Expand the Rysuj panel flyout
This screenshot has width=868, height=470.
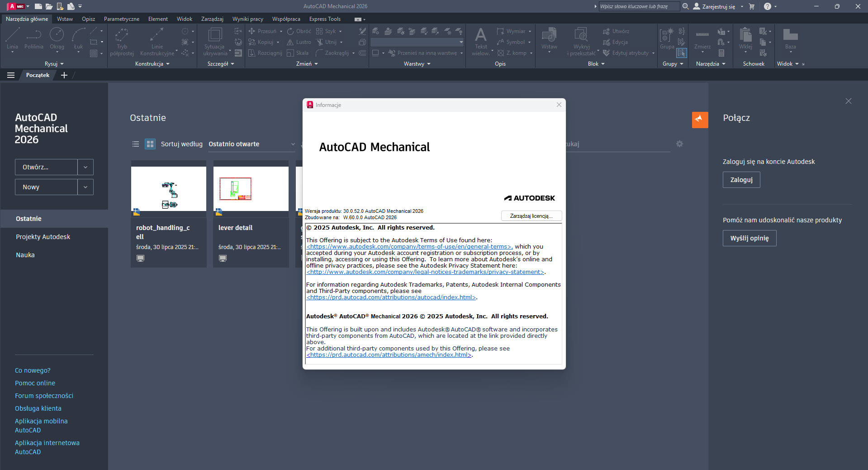click(x=54, y=64)
